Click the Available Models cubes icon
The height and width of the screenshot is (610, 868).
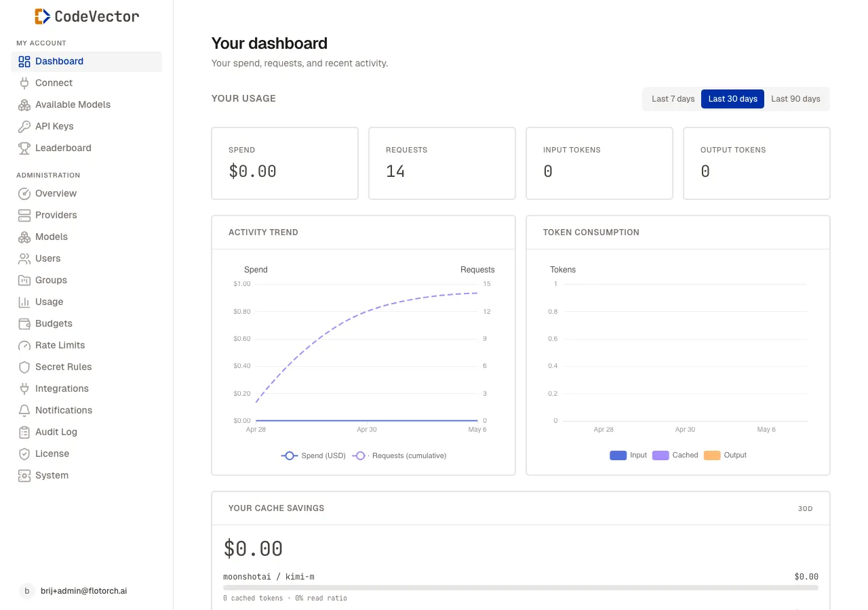(24, 105)
